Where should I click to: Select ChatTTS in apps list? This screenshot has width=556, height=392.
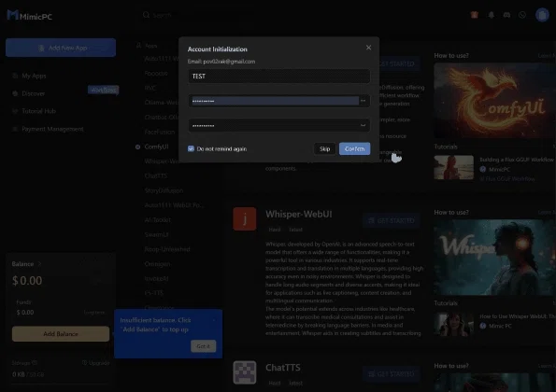[156, 175]
